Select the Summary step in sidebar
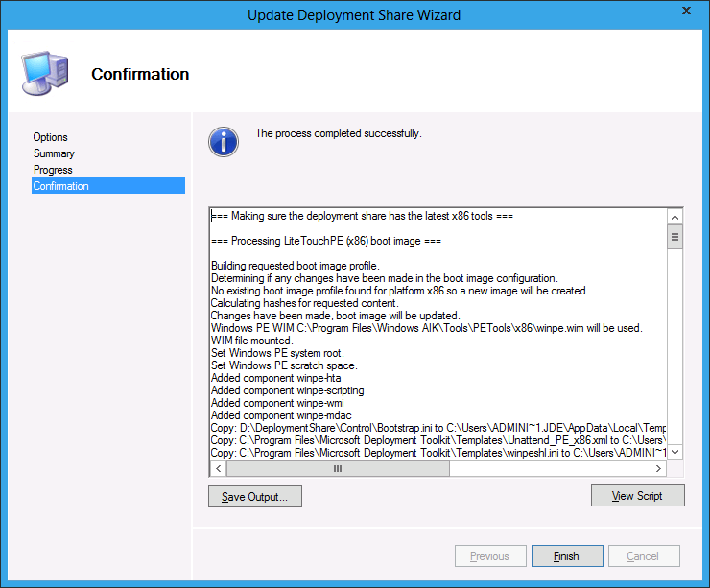This screenshot has height=588, width=710. click(54, 153)
